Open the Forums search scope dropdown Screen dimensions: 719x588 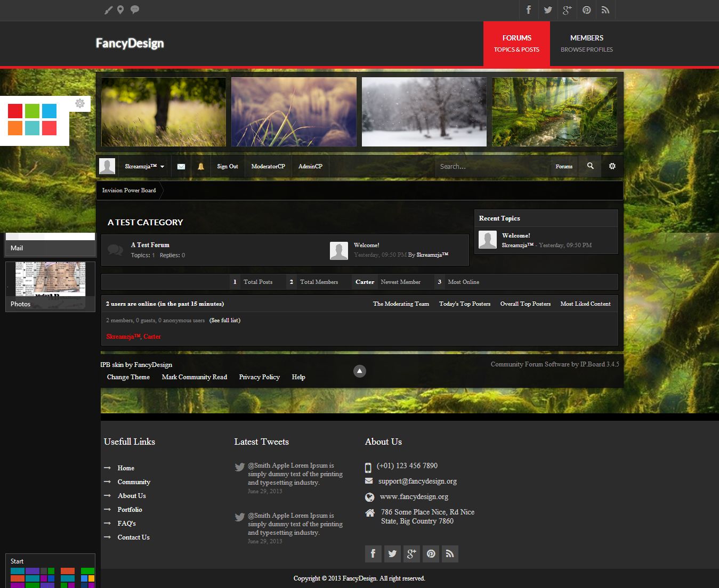click(564, 167)
